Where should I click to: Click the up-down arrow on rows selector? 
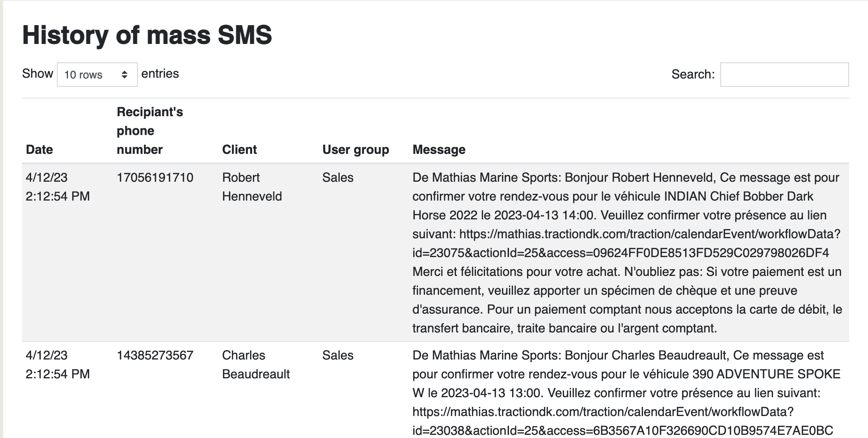125,75
